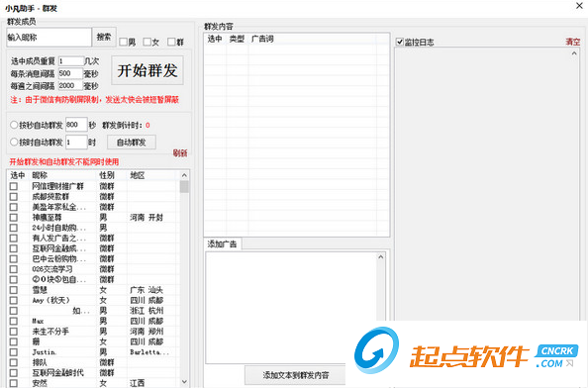Switch to the 添加广告 tab
This screenshot has height=388, width=588.
click(222, 244)
